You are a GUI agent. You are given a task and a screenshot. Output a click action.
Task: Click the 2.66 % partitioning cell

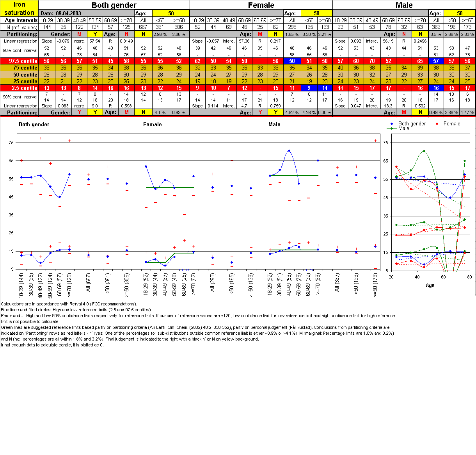click(451, 34)
